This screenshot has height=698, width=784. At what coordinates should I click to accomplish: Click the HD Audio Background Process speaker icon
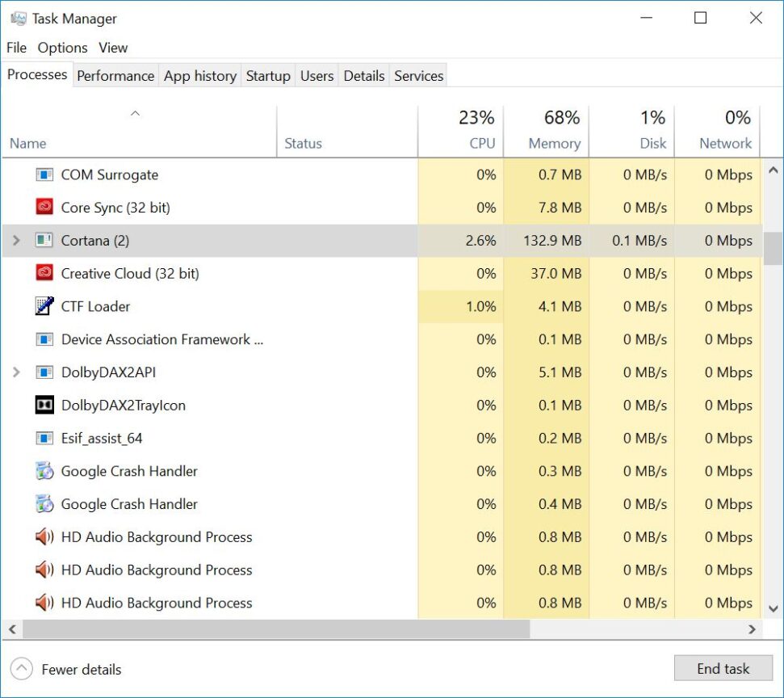point(44,536)
